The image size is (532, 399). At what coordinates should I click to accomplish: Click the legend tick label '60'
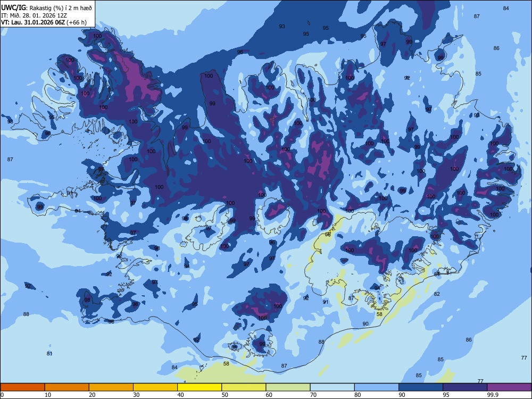269,395
